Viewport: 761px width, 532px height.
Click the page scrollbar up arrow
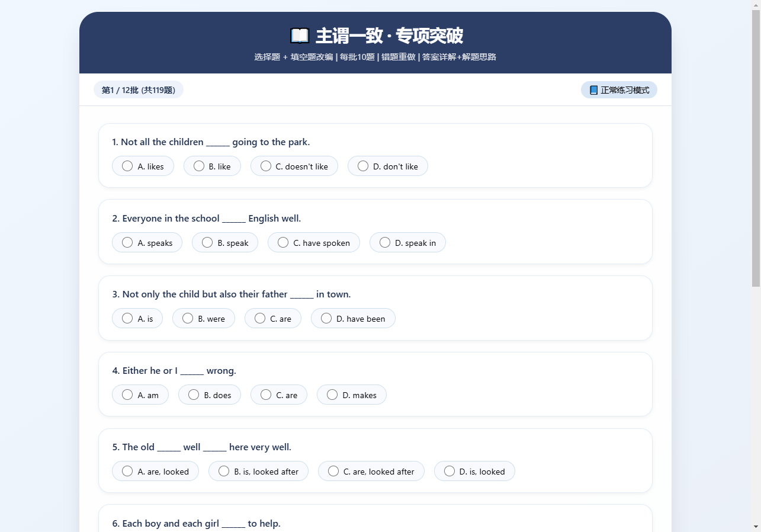tap(756, 5)
